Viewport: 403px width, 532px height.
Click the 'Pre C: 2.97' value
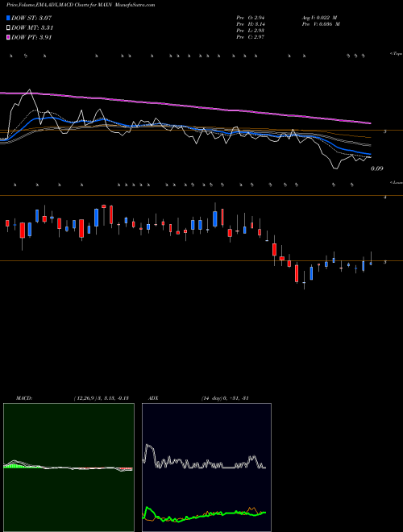(251, 37)
